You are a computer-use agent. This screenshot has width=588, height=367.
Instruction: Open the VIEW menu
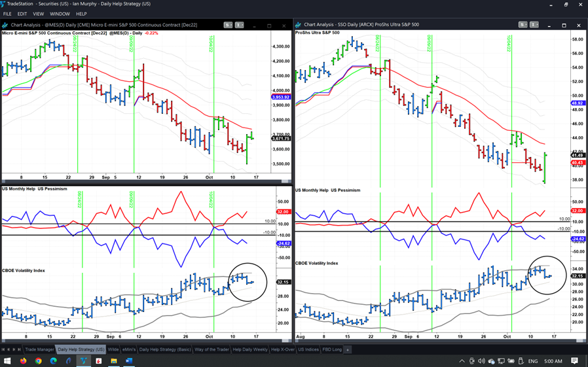coord(38,14)
